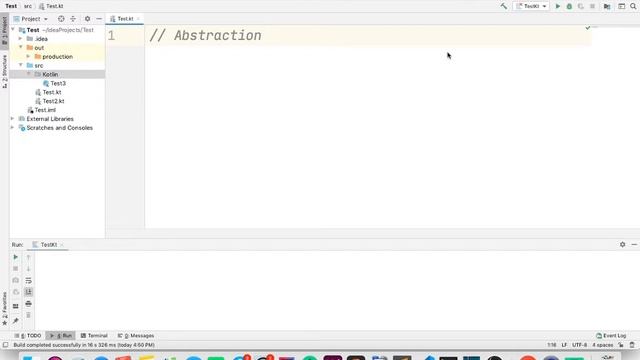Open the TODO tool tab

coord(28,336)
